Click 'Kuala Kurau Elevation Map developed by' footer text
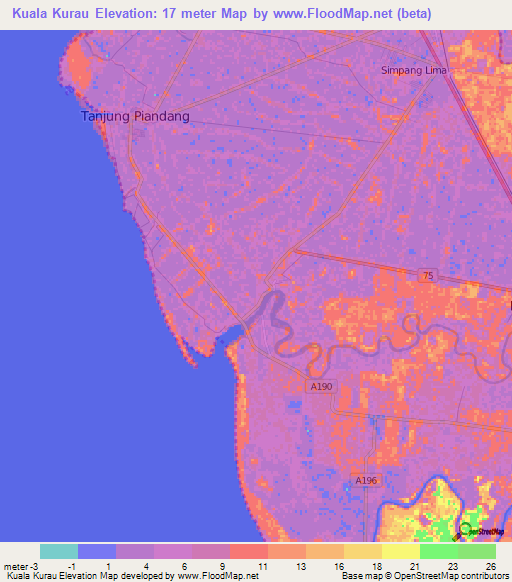This screenshot has height=582, width=512. tap(91, 576)
